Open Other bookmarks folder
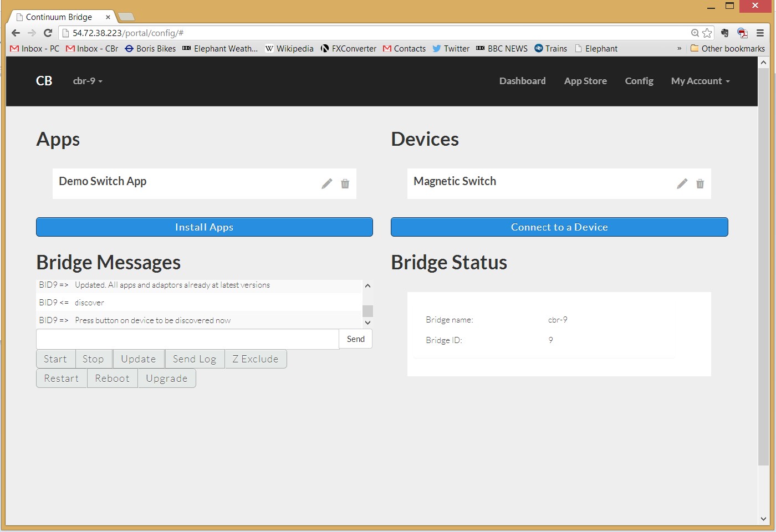The width and height of the screenshot is (776, 532). (728, 48)
